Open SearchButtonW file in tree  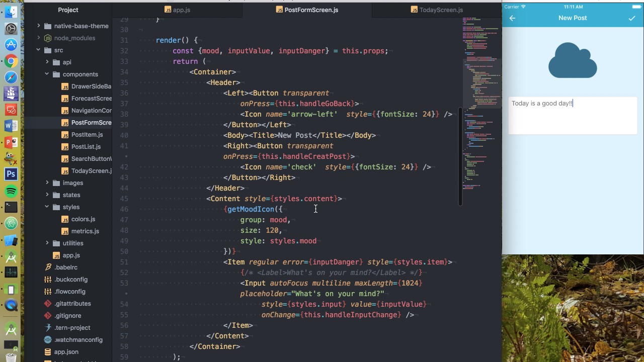click(91, 159)
